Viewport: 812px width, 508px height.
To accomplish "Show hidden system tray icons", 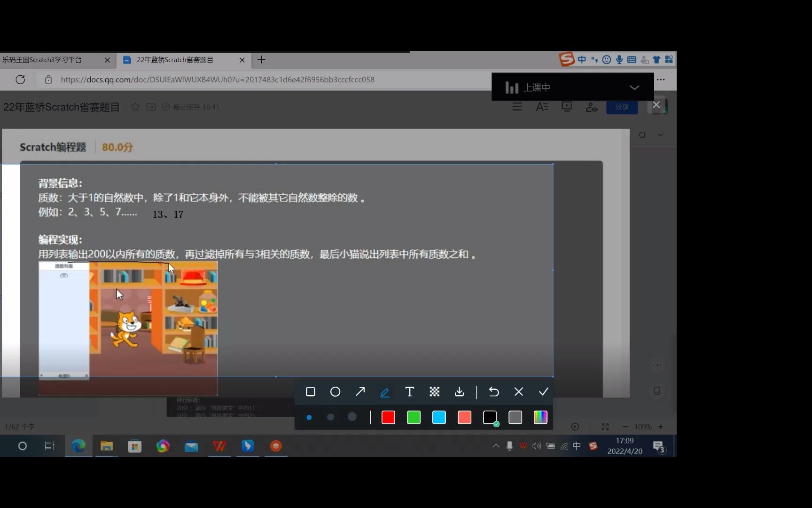I will pos(496,445).
